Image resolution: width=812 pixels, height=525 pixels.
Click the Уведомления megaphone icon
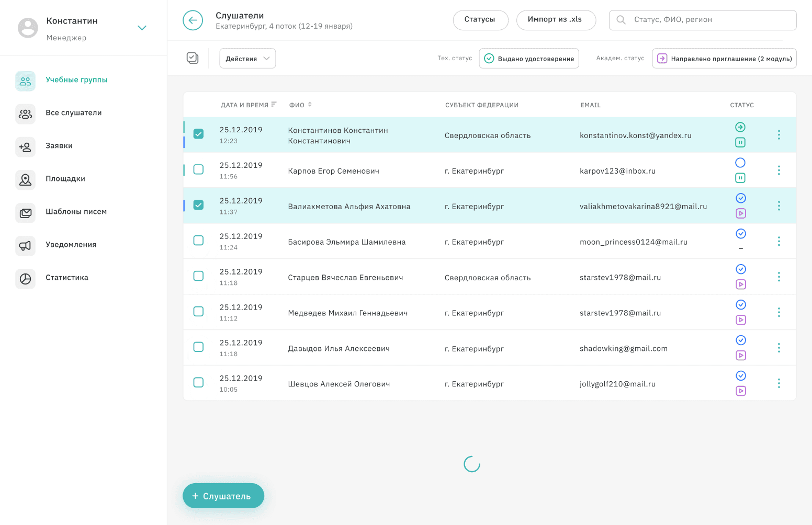[25, 245]
